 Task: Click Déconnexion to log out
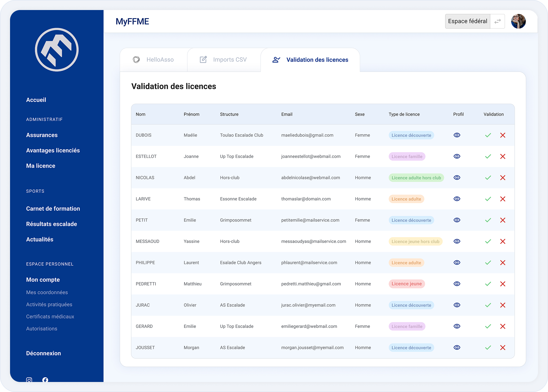[x=44, y=353]
